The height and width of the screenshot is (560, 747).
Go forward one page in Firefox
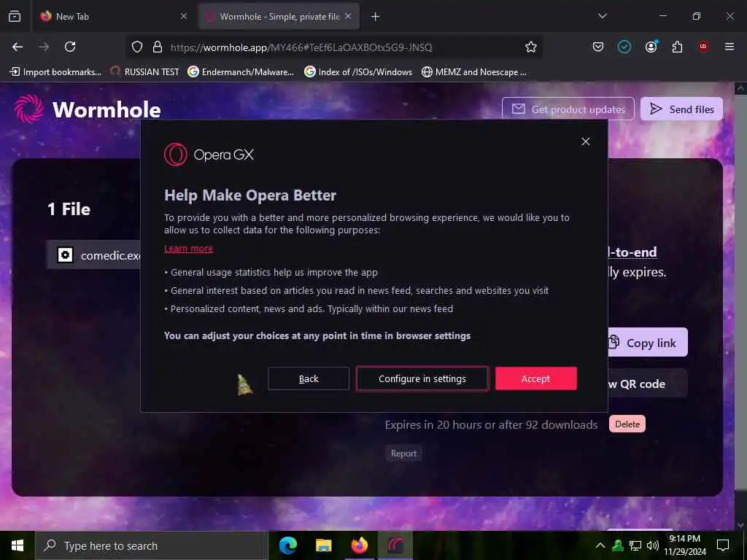[x=44, y=47]
